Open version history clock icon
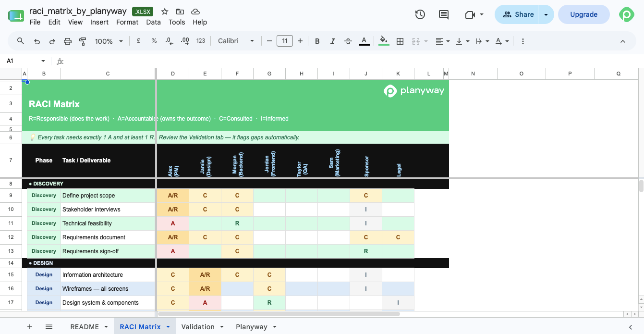Screen dimensions: 644x334 [420, 14]
